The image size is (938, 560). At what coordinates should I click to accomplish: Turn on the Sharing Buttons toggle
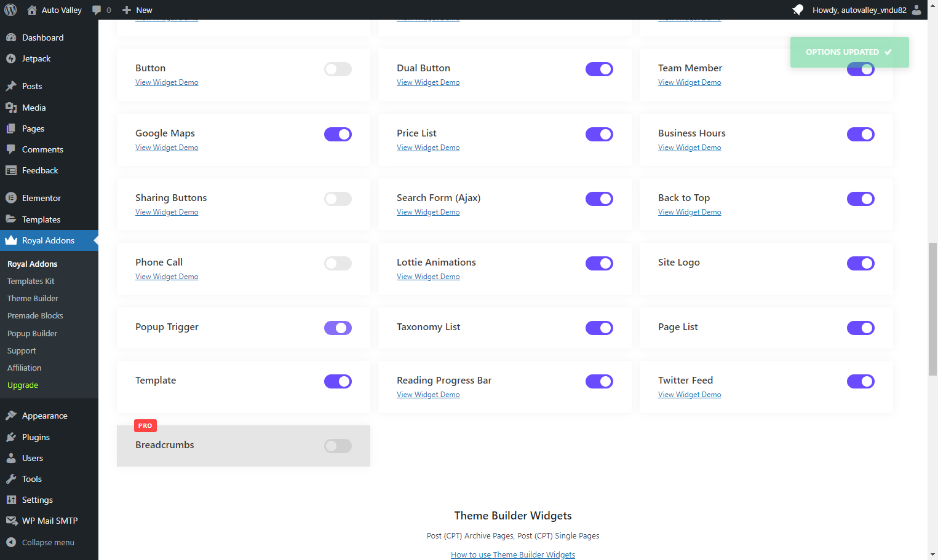tap(338, 199)
